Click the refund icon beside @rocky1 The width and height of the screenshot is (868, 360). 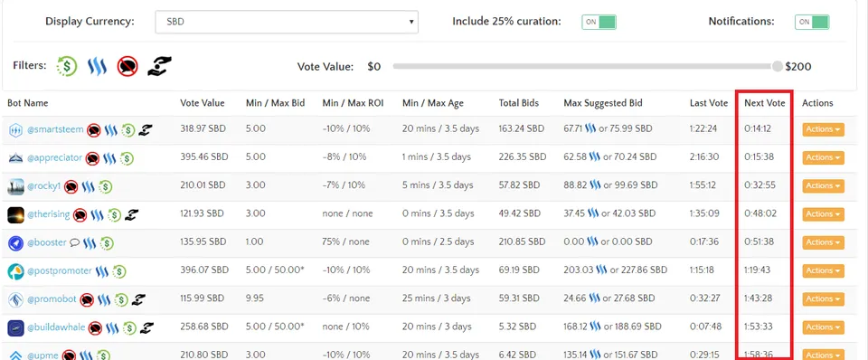pos(105,186)
